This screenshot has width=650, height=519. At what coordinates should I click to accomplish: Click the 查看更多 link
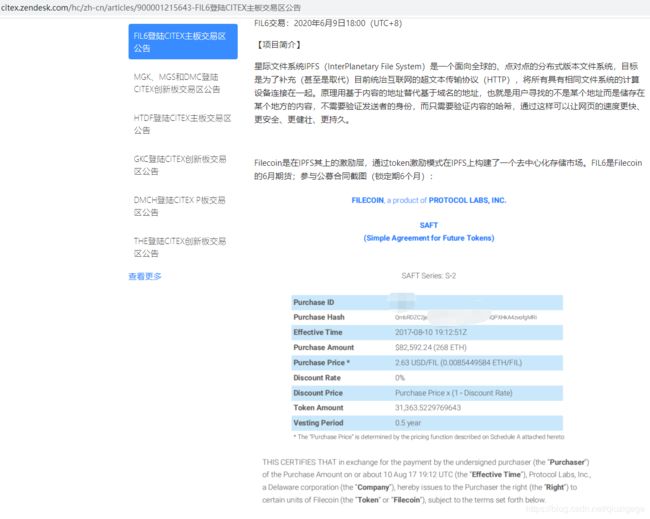(x=145, y=276)
